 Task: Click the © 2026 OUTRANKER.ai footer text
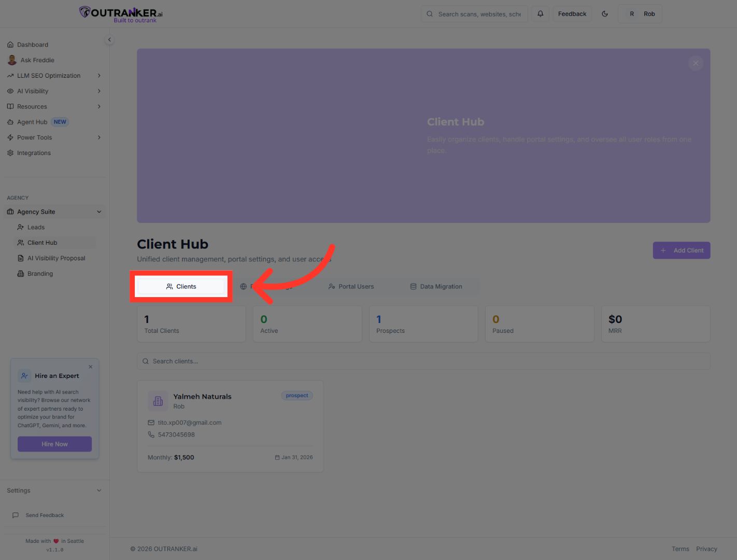[164, 549]
